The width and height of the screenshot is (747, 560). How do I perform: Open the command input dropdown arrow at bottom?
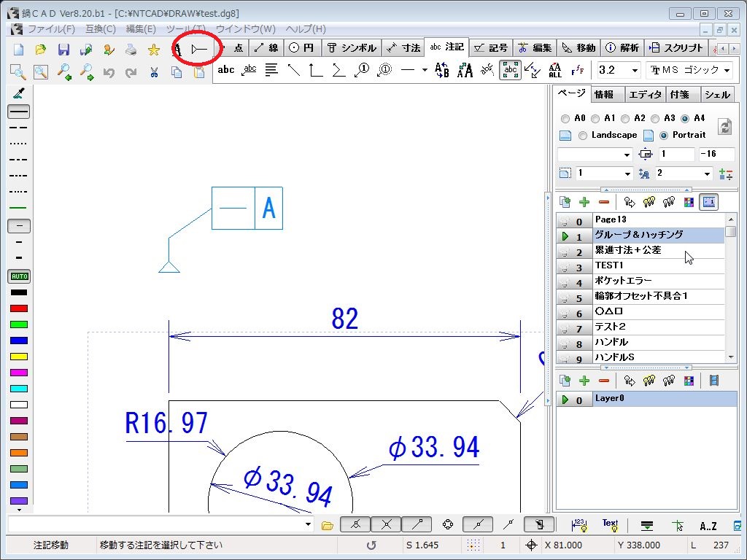click(309, 525)
